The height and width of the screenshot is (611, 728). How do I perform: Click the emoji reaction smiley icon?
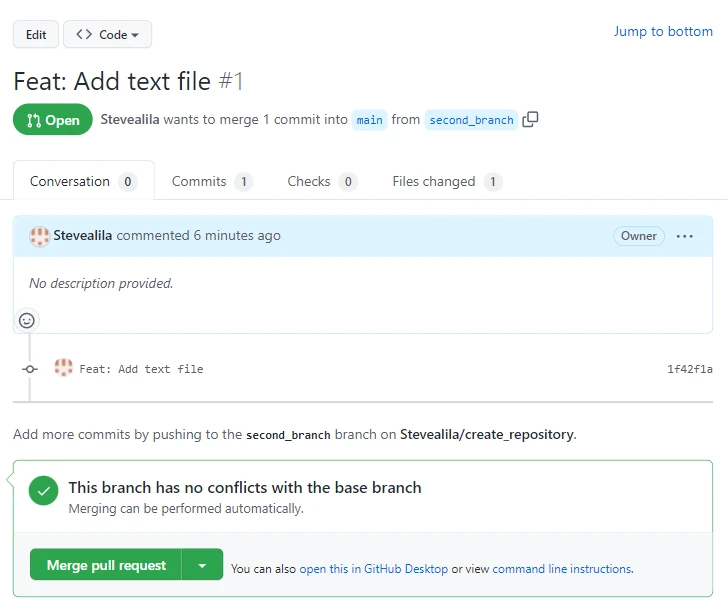coord(27,320)
